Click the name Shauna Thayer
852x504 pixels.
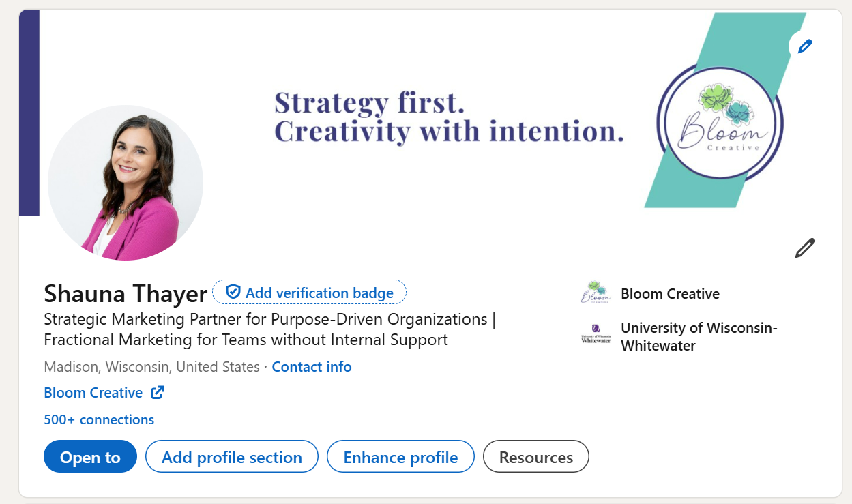125,293
